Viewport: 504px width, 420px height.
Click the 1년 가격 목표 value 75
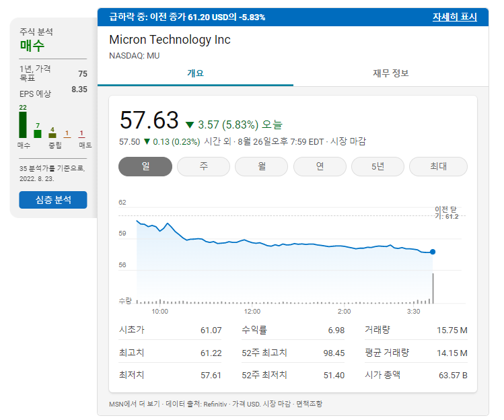pyautogui.click(x=83, y=73)
